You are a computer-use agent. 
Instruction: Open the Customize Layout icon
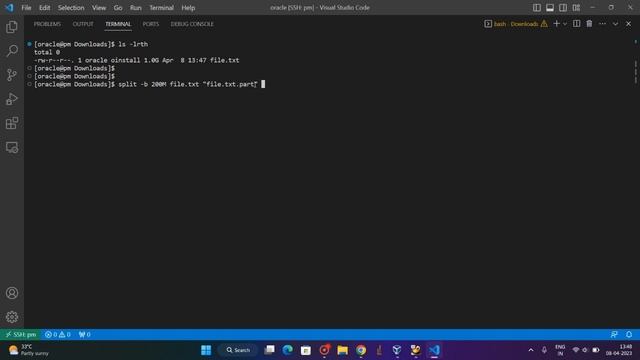576,7
